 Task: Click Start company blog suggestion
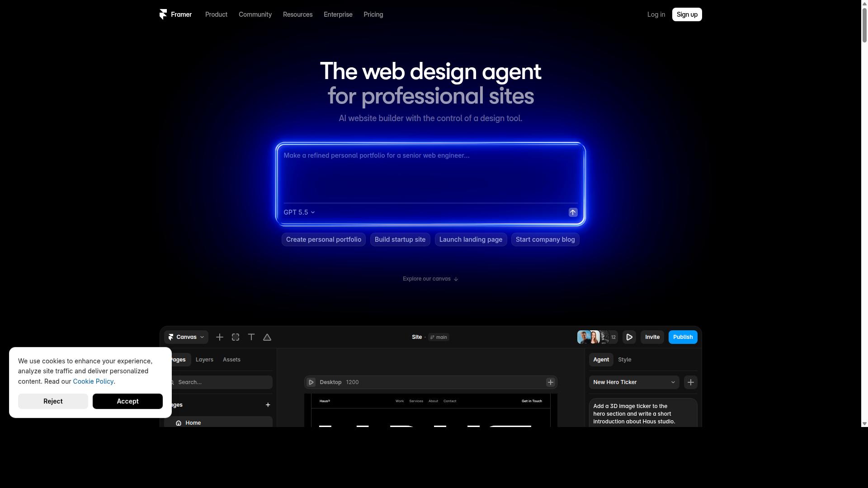click(545, 239)
